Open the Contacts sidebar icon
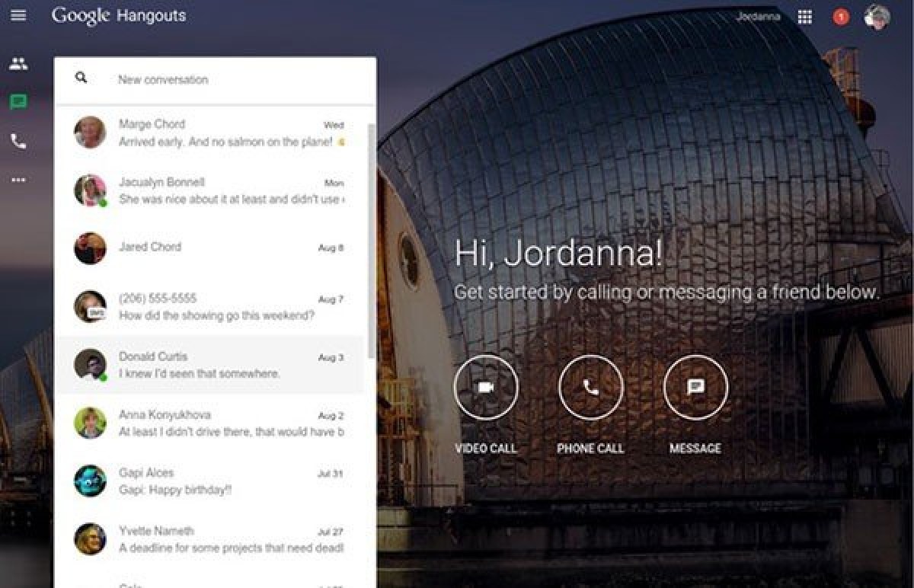 coord(18,64)
